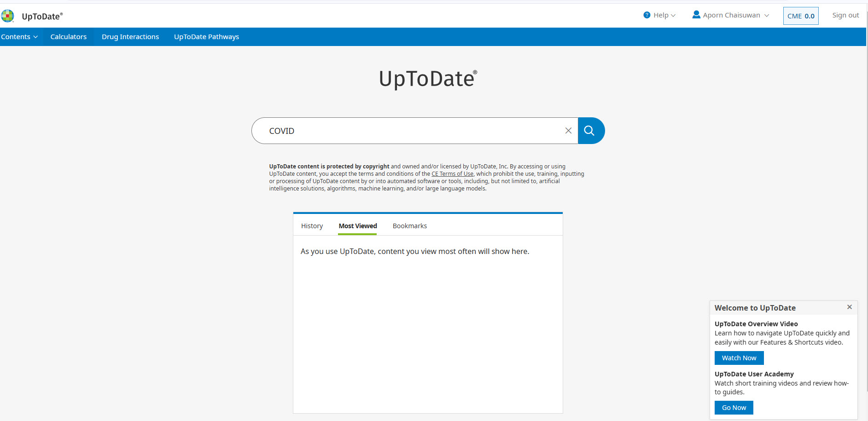Click the "UpToDate content is protected by copyright" text

tap(329, 167)
